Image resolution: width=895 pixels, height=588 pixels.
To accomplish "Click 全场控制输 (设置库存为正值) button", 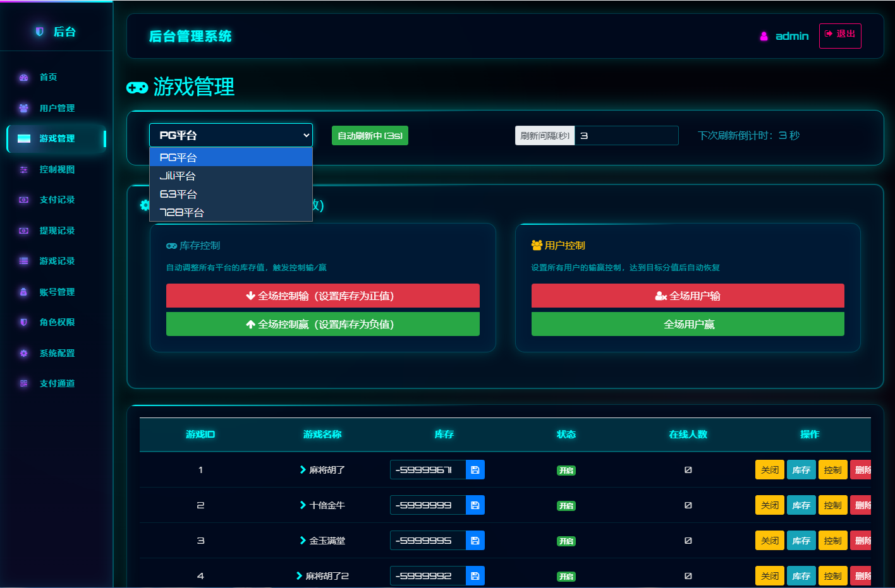I will click(323, 296).
